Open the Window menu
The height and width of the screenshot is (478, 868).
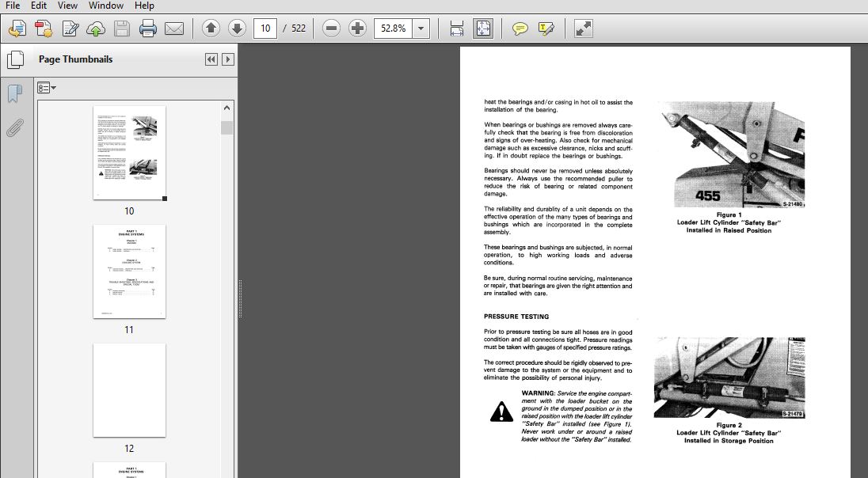(106, 6)
